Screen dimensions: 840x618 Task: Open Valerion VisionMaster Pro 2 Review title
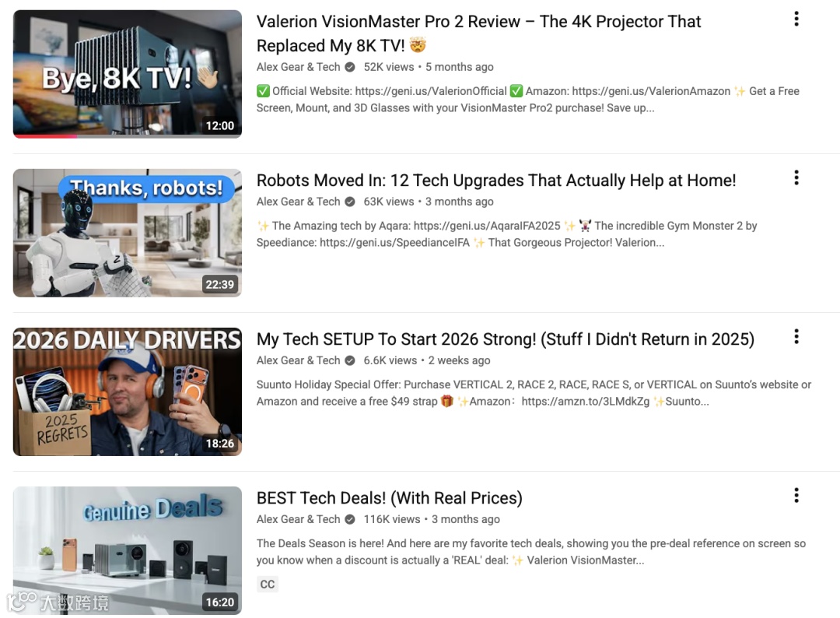[478, 33]
